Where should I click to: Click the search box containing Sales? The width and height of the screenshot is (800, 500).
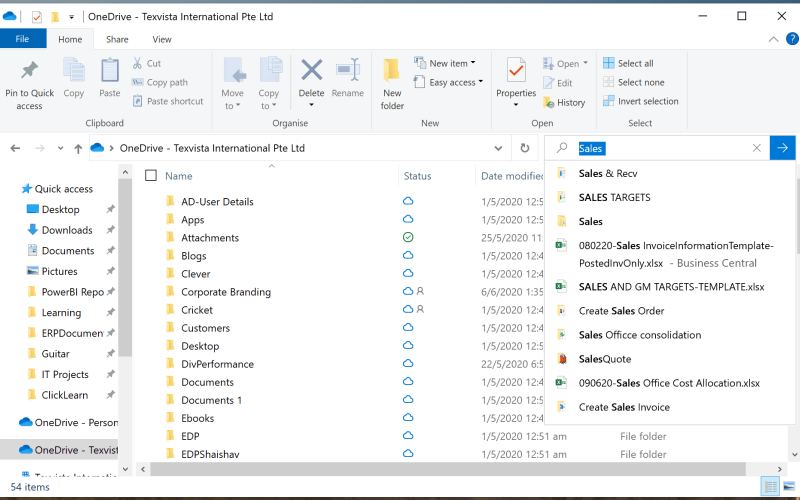(657, 148)
